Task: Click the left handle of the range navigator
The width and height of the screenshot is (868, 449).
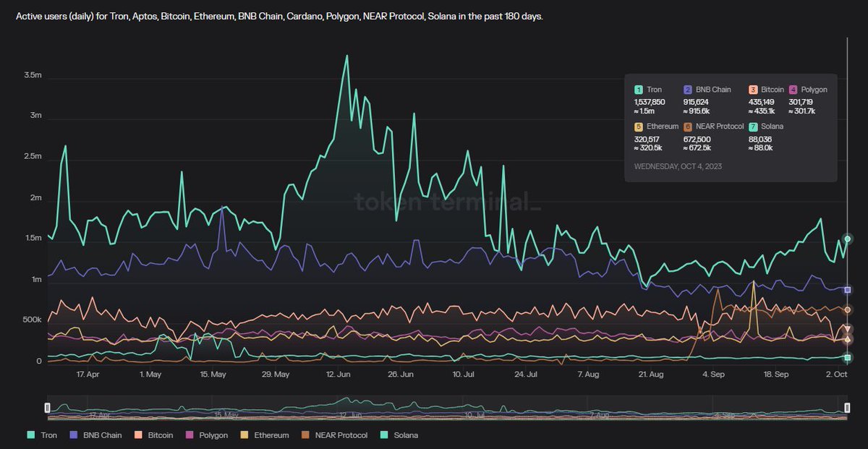Action: (x=48, y=408)
